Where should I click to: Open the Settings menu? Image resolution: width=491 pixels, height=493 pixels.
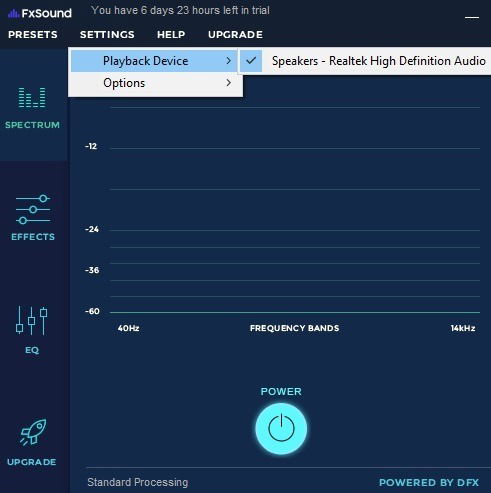[x=107, y=35]
